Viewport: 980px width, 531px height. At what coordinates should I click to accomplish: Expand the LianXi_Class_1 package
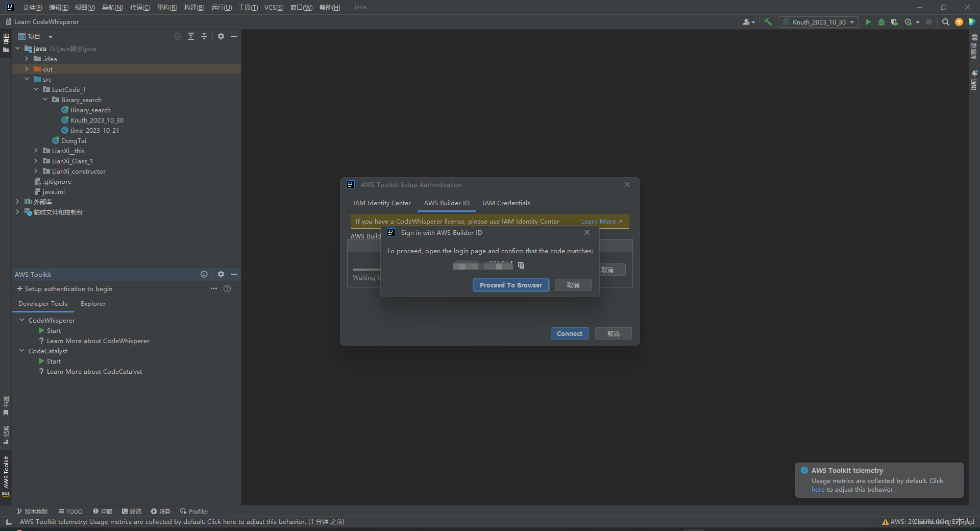(36, 161)
